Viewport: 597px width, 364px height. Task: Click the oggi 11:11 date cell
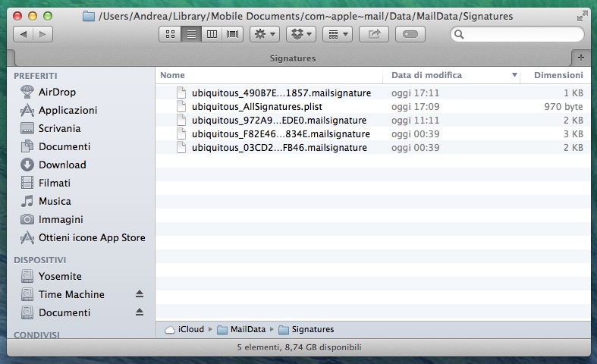coord(415,121)
